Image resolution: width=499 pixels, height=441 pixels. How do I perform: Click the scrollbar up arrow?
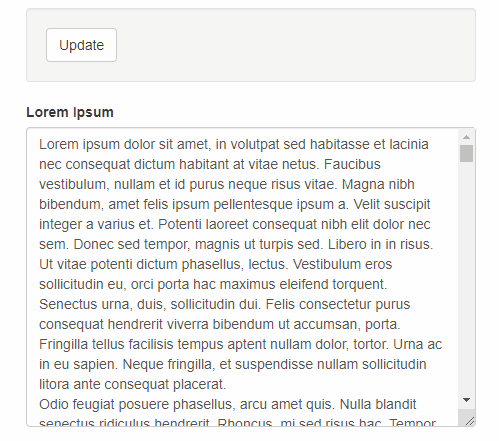[466, 137]
